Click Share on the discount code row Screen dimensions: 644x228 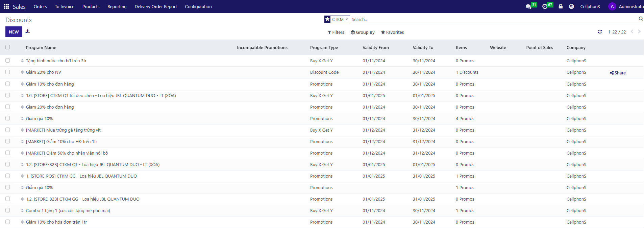click(x=618, y=73)
